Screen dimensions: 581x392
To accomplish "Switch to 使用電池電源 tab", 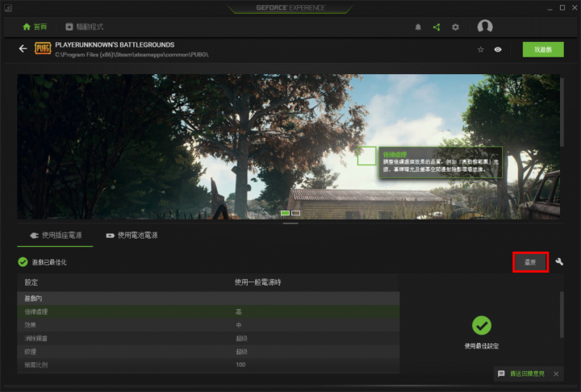I will 132,236.
